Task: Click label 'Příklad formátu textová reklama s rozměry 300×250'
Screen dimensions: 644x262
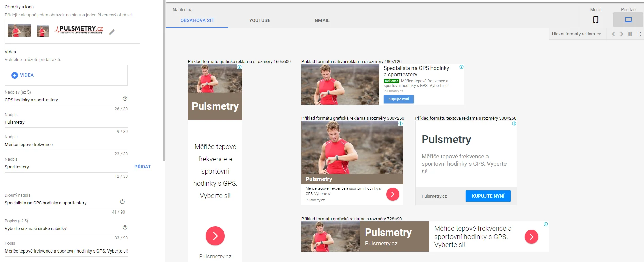Action: (x=465, y=118)
